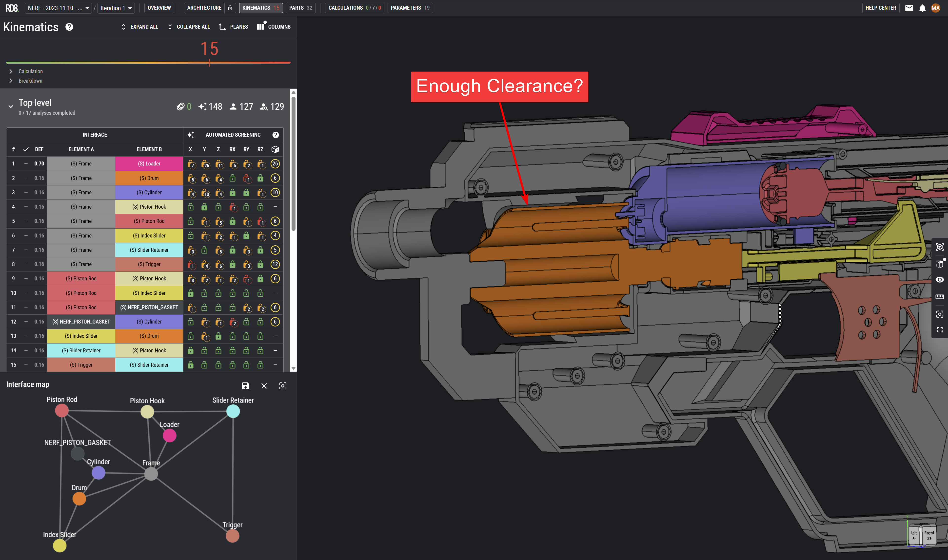Click the Kinematics help question mark
The height and width of the screenshot is (560, 948).
click(x=69, y=27)
